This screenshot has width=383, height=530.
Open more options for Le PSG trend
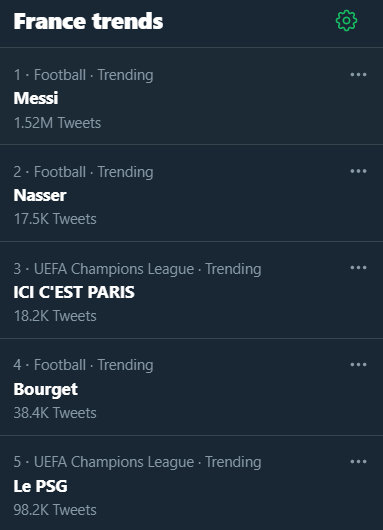coord(358,461)
